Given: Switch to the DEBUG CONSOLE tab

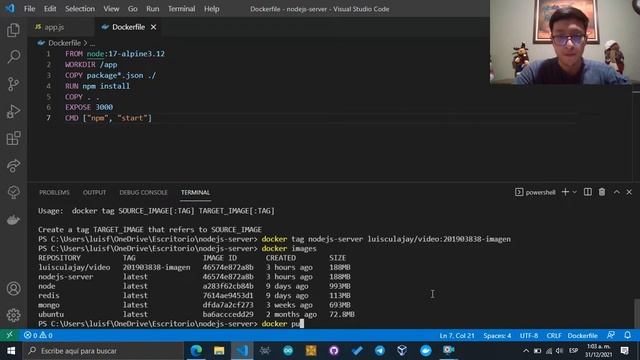Looking at the screenshot, I should (x=144, y=192).
